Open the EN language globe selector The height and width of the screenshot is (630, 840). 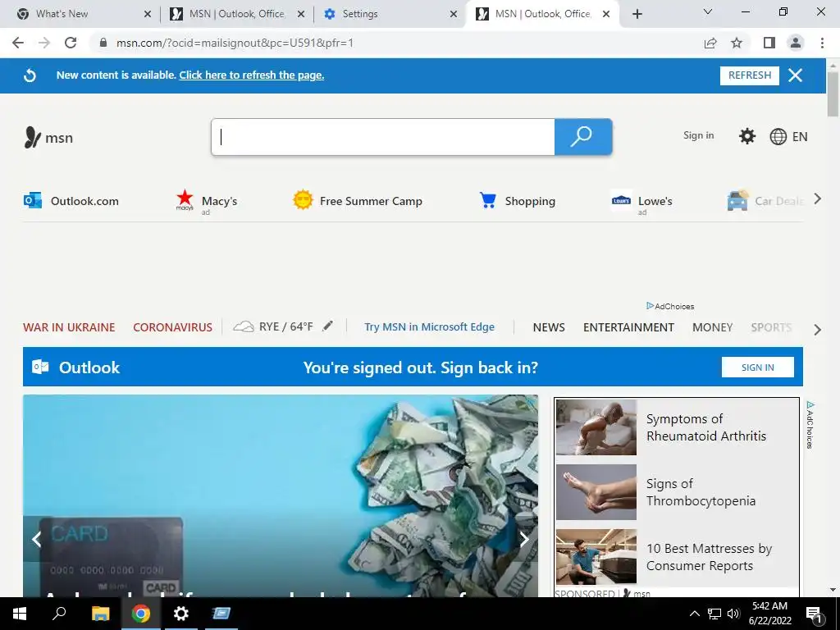tap(788, 137)
